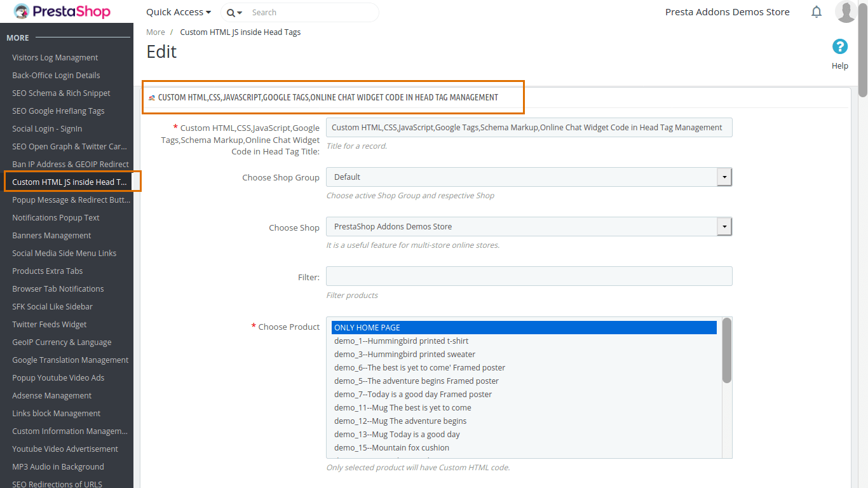Choose demo_13 Mug Today is a good day
This screenshot has width=868, height=488.
tap(397, 435)
